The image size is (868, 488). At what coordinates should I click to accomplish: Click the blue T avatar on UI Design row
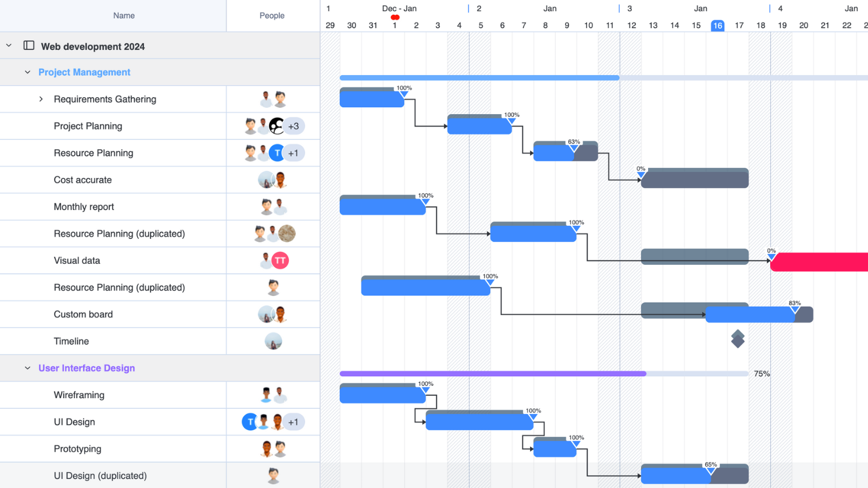250,422
